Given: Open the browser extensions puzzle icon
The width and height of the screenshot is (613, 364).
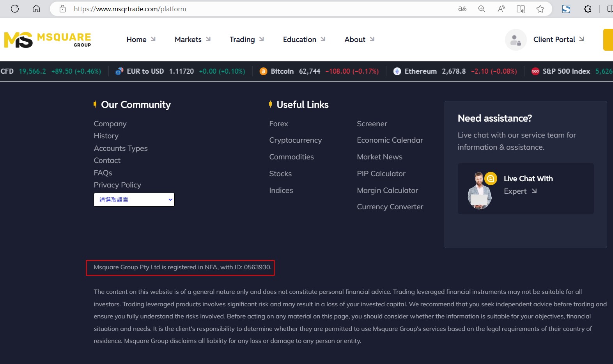Looking at the screenshot, I should coord(588,9).
